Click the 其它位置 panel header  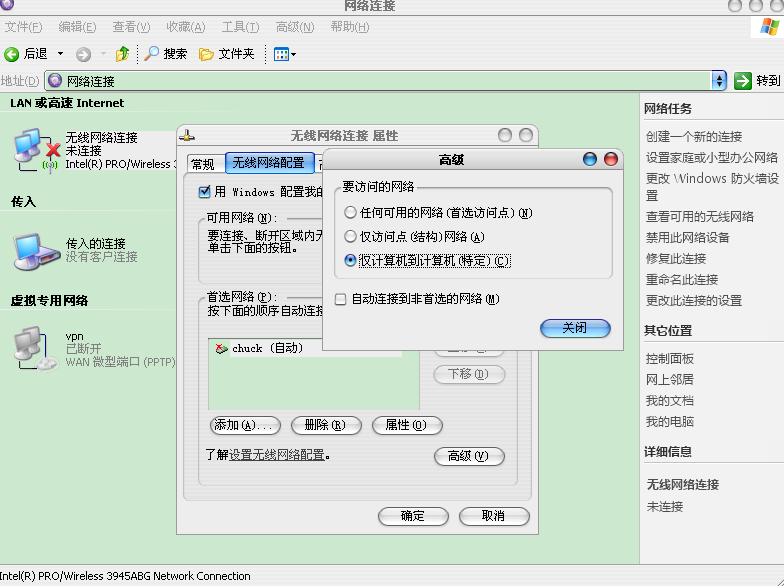click(668, 330)
